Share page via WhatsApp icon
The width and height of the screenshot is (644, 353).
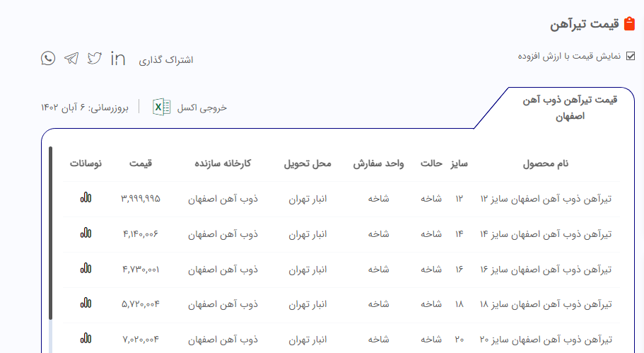click(48, 59)
